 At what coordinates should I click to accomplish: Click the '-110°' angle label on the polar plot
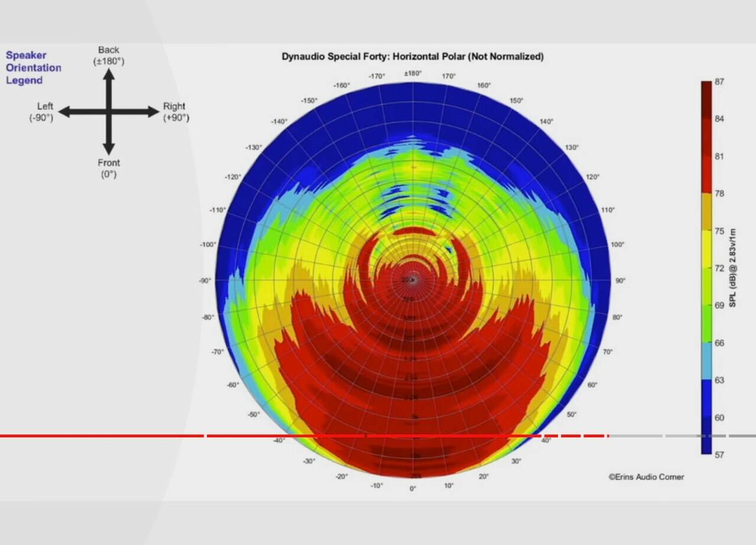pos(218,210)
